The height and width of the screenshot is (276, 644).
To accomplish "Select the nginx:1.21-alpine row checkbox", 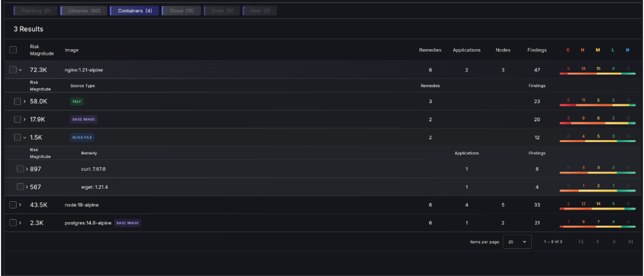I will pyautogui.click(x=13, y=70).
